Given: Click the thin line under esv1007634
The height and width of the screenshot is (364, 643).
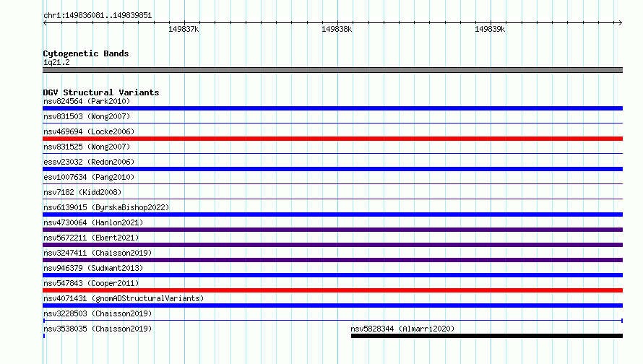Looking at the screenshot, I should (332, 183).
